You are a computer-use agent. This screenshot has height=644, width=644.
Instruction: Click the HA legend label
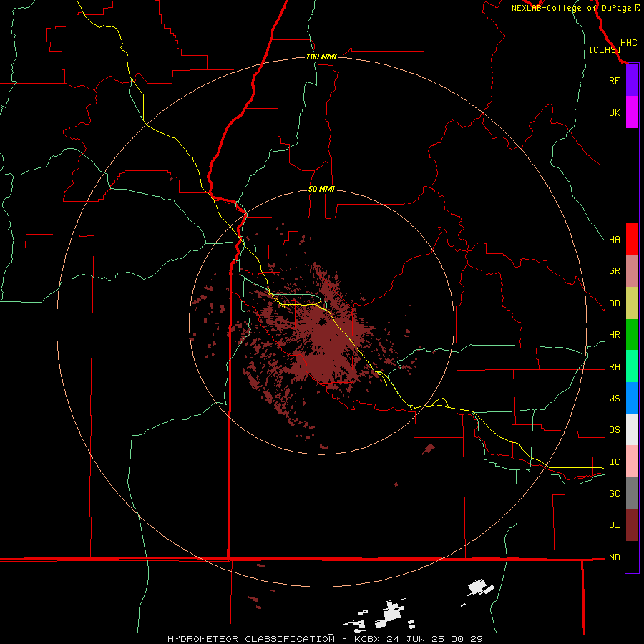(614, 239)
